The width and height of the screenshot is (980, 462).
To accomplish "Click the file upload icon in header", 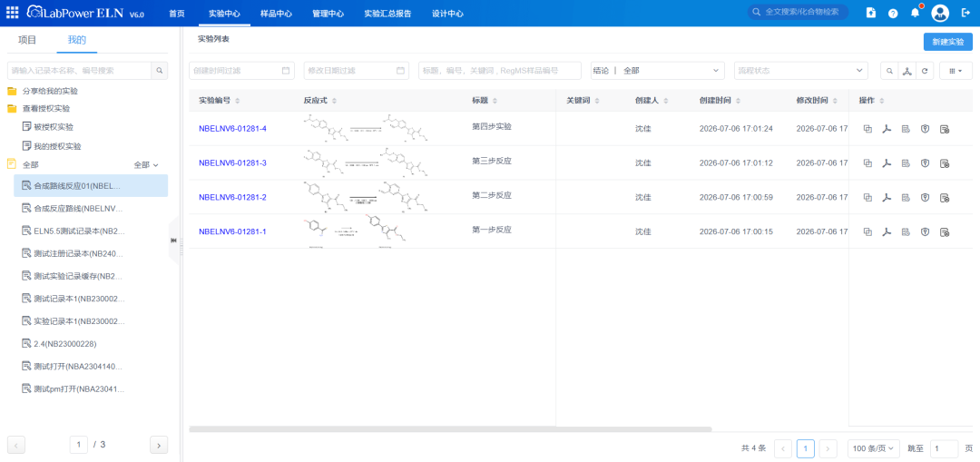I will tap(871, 13).
